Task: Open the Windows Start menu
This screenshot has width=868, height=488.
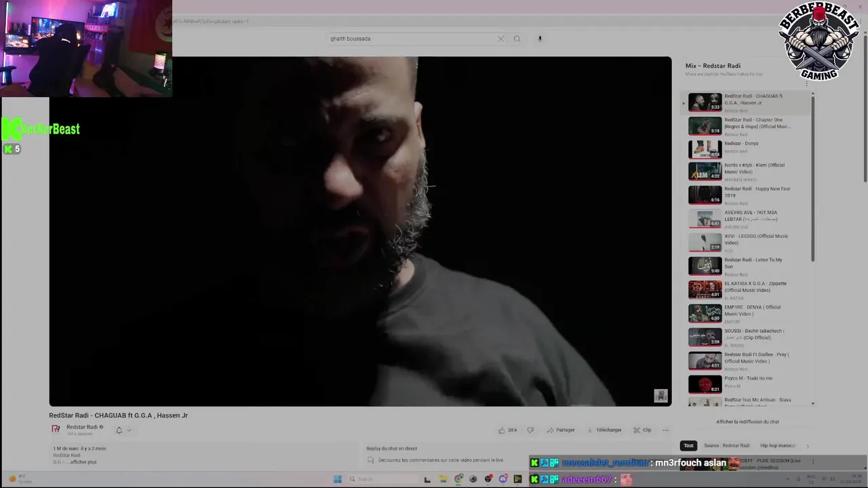Action: click(337, 479)
